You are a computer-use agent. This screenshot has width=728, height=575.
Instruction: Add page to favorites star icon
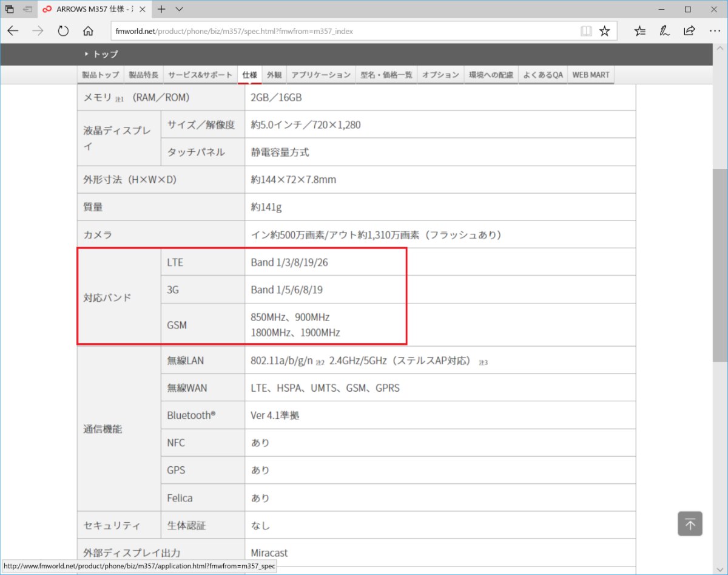click(605, 31)
